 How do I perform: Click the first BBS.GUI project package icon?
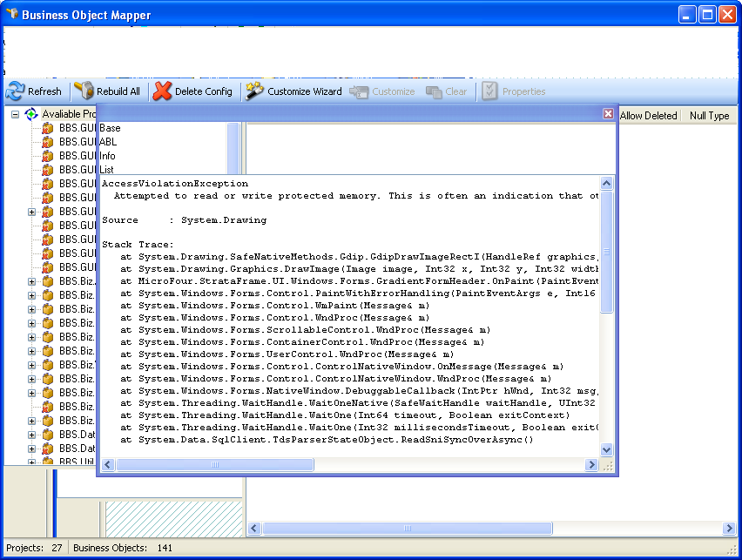(48, 128)
